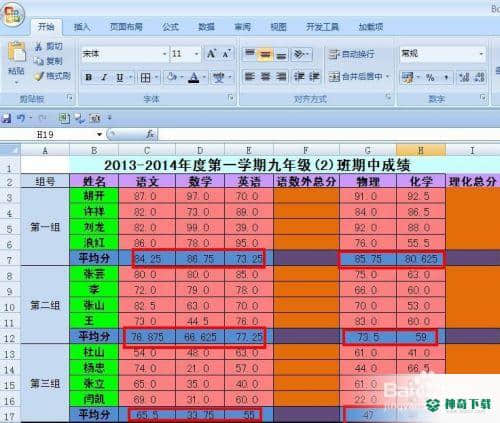This screenshot has height=423, width=500.
Task: Click the Paste clipboard icon
Action: click(17, 52)
